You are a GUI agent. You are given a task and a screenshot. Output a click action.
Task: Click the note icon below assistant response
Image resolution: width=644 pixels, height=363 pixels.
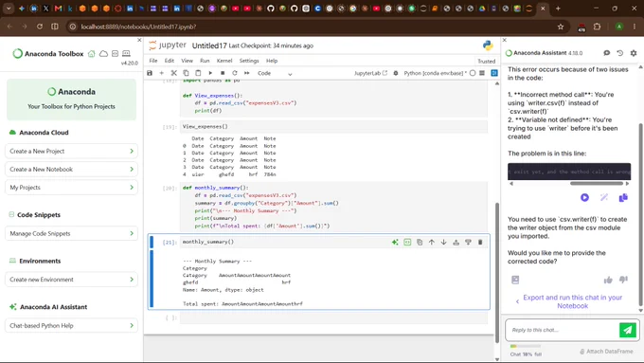pos(515,280)
